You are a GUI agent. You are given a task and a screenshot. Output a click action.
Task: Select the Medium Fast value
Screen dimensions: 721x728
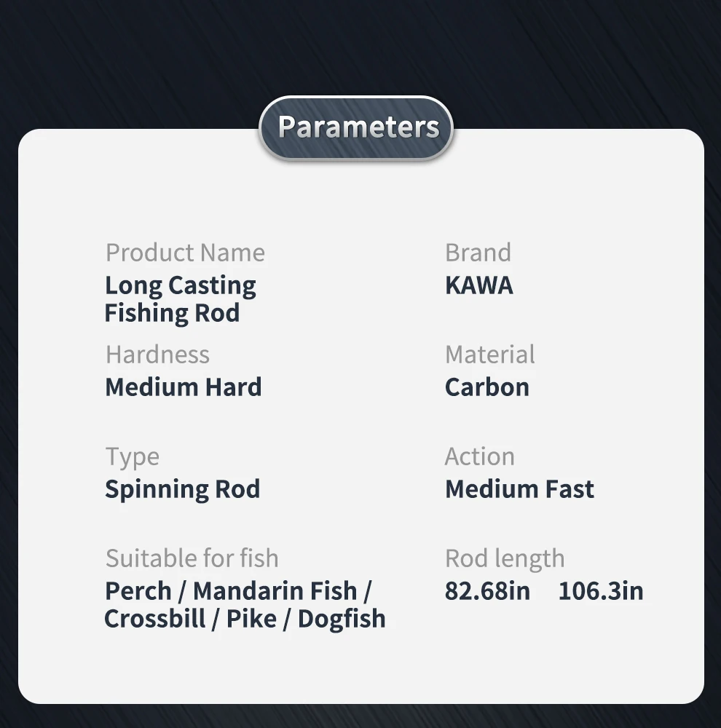pyautogui.click(x=519, y=488)
